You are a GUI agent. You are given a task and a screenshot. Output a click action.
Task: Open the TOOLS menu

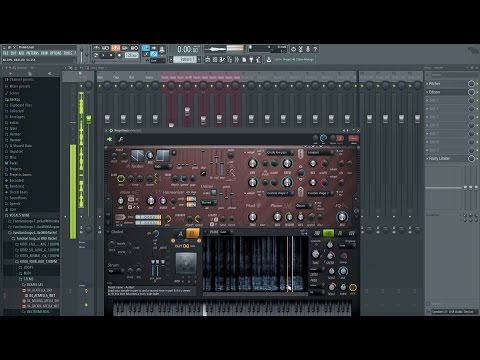click(x=68, y=53)
